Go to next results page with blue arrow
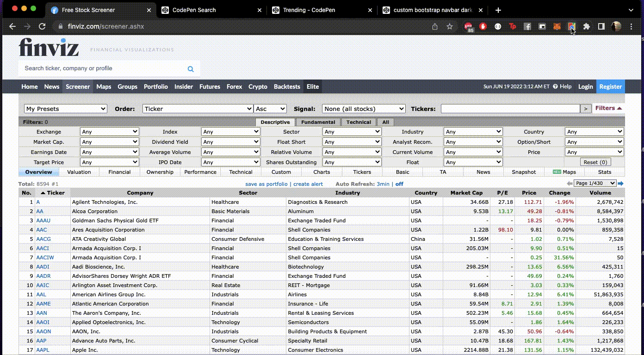The height and width of the screenshot is (355, 644). tap(621, 184)
